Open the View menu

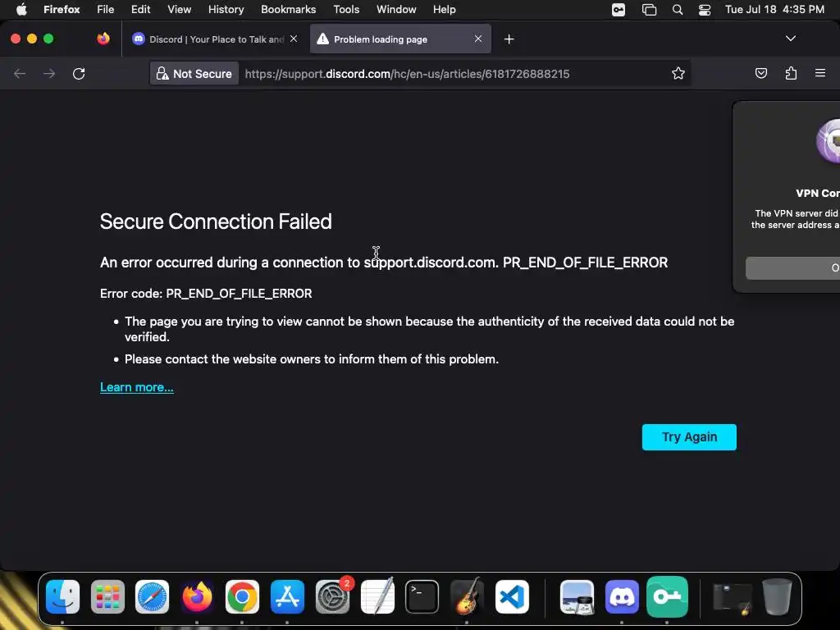[179, 9]
